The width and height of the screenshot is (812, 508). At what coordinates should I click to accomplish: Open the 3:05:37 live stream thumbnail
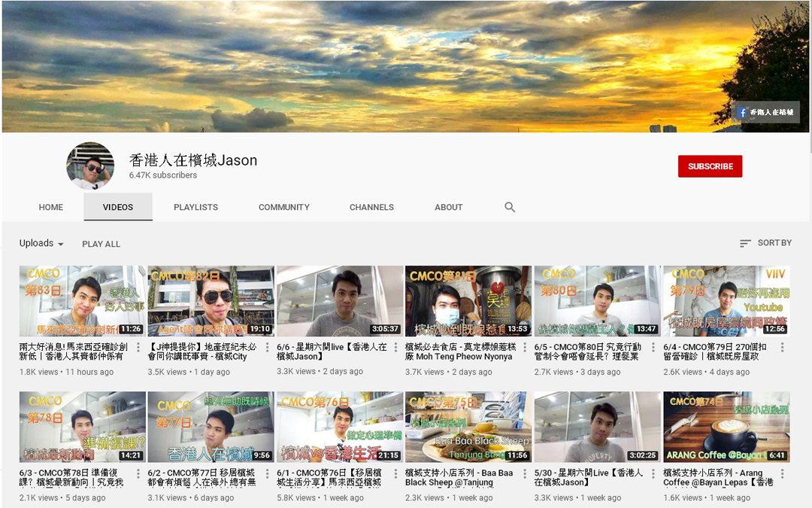pyautogui.click(x=340, y=301)
